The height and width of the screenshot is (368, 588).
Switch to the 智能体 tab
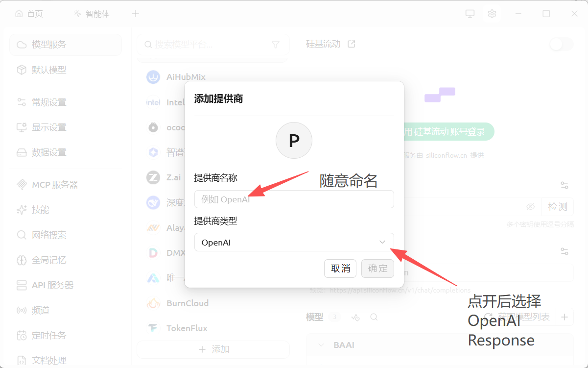pos(92,14)
